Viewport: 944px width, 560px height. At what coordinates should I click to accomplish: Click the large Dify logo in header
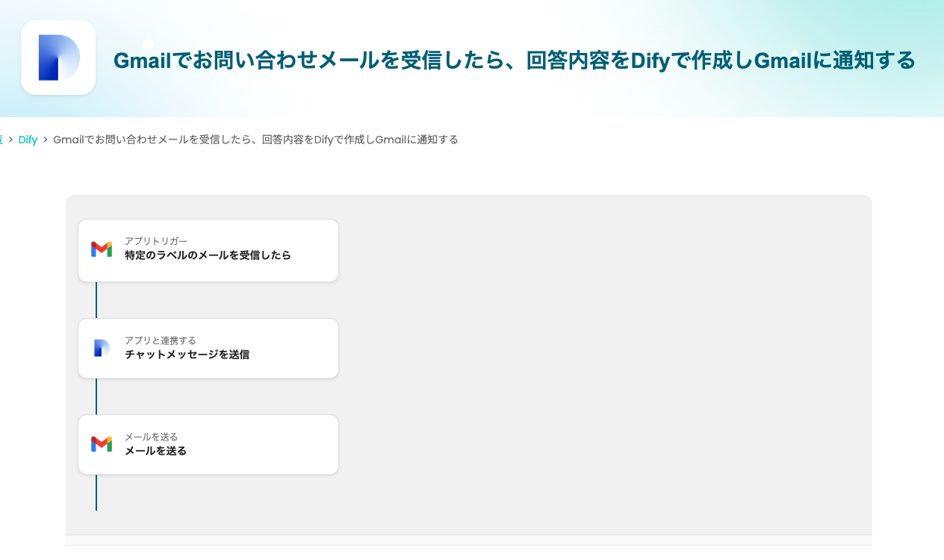pos(58,57)
